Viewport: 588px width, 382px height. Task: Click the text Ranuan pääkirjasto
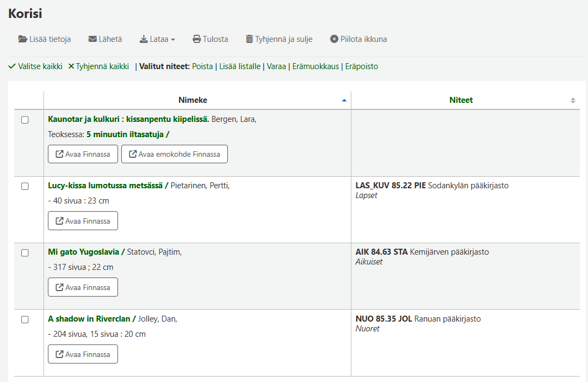(x=447, y=318)
